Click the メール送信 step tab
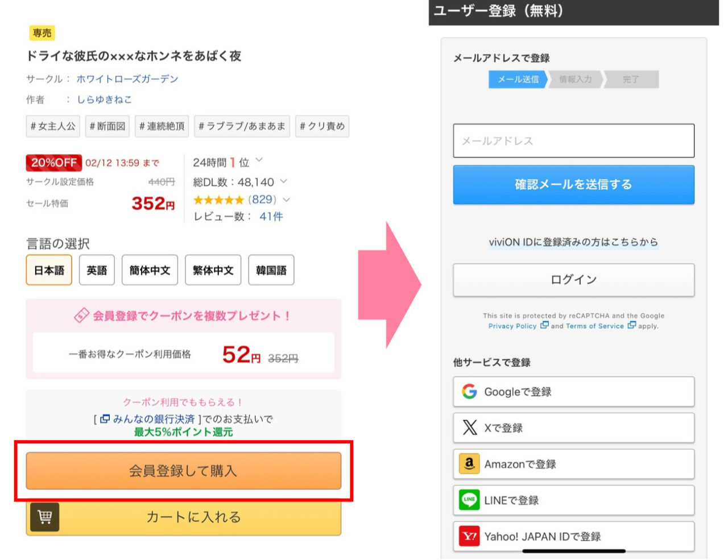The height and width of the screenshot is (560, 728). click(518, 80)
